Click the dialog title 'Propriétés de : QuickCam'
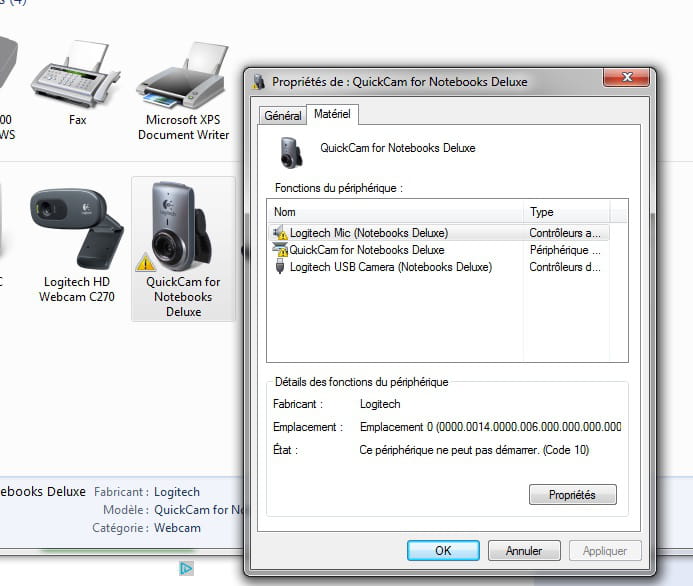 click(x=400, y=82)
